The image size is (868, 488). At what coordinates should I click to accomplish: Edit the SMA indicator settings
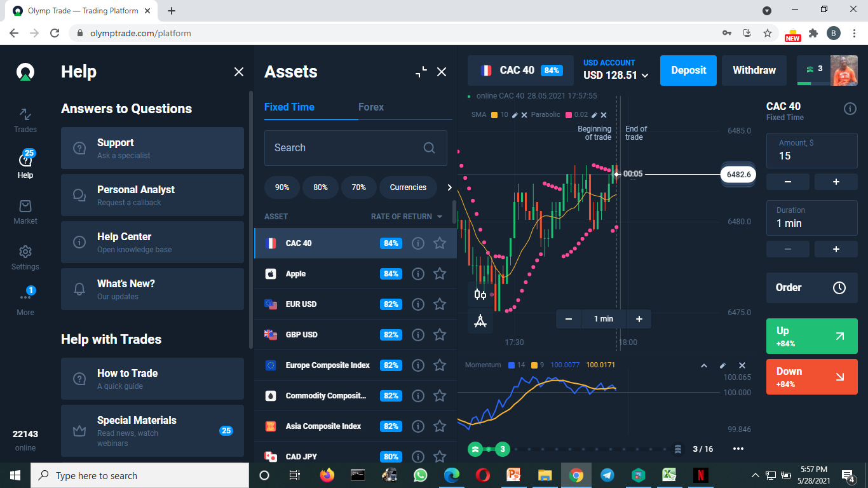[515, 115]
